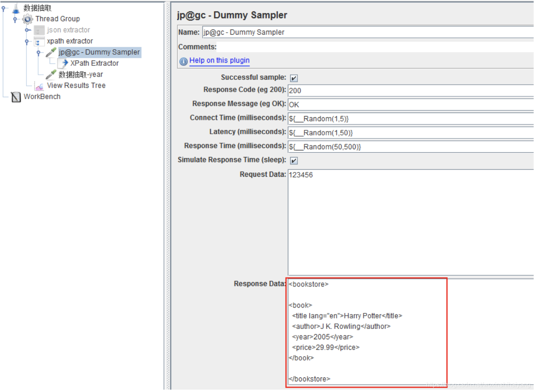Click the WorkBench clipboard icon
534x392 pixels.
pyautogui.click(x=16, y=97)
